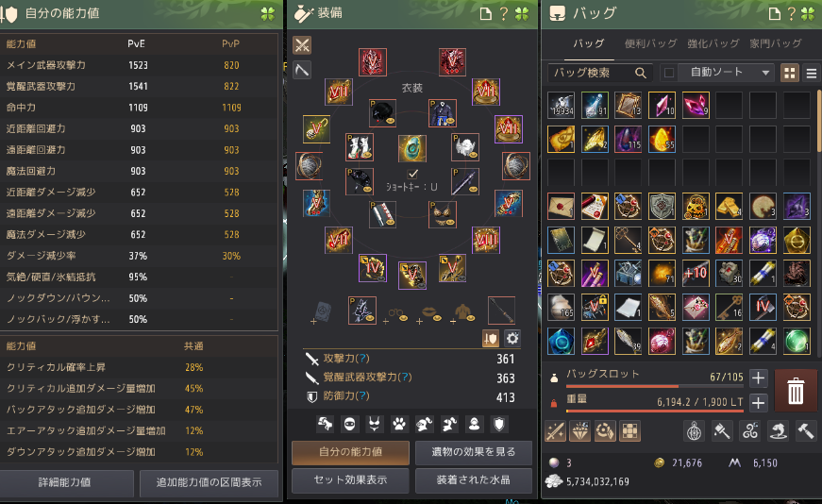Toggle the 自動ソート checkbox
The image size is (822, 504).
[x=669, y=73]
